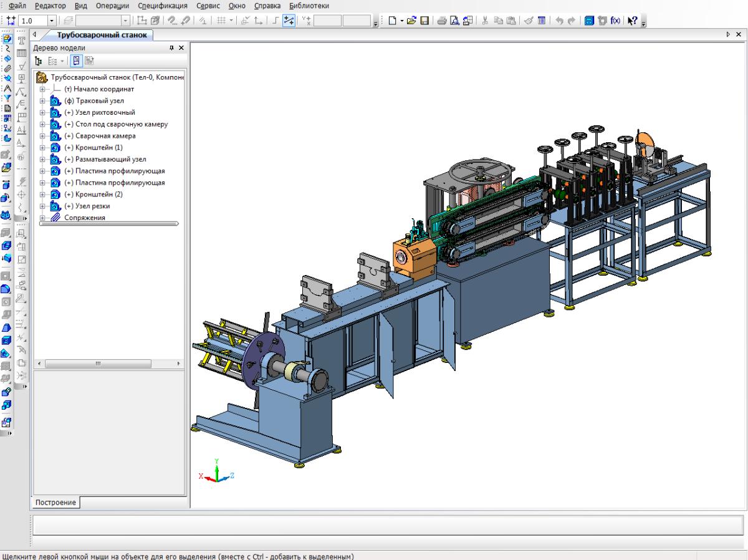Click the model tree horizontal scrollbar

click(x=97, y=363)
